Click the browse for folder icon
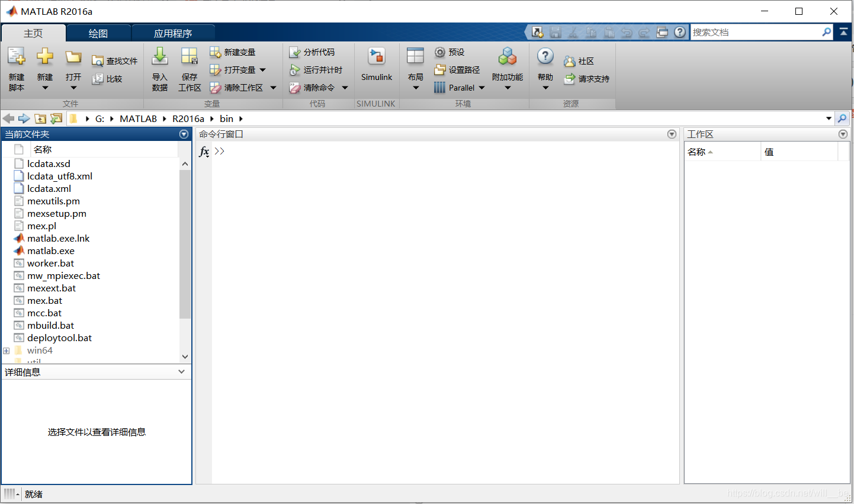Viewport: 854px width, 504px height. 56,118
